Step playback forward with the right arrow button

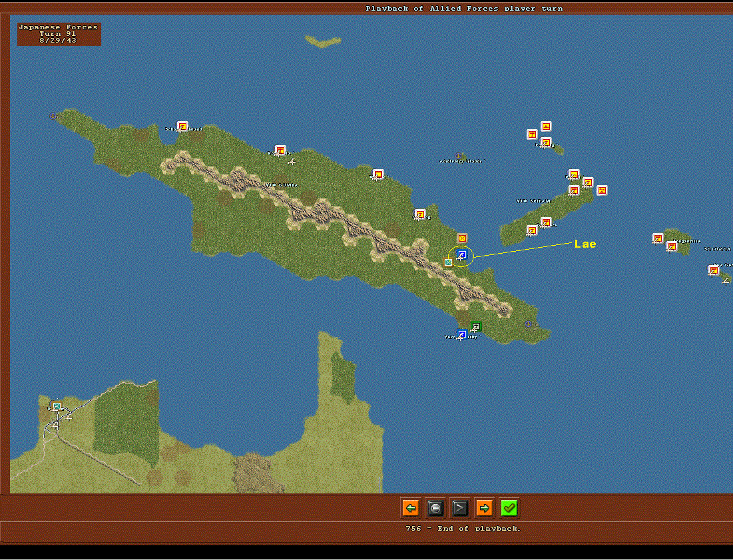(x=484, y=508)
